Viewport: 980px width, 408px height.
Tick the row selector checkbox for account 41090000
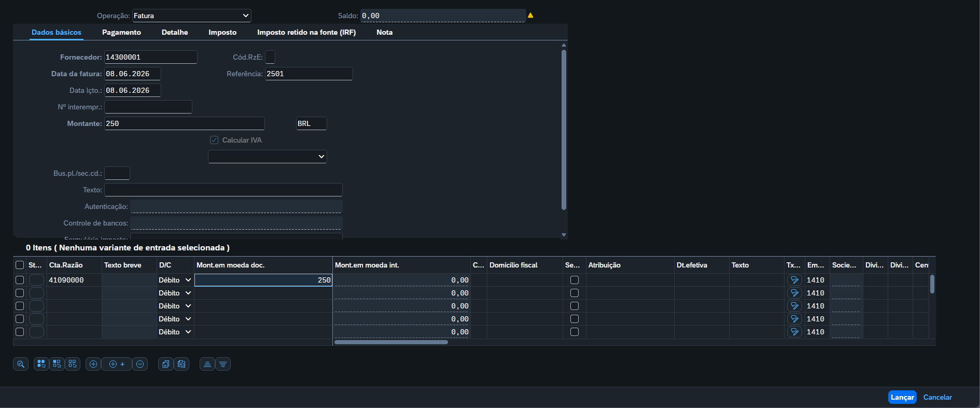pyautogui.click(x=20, y=280)
